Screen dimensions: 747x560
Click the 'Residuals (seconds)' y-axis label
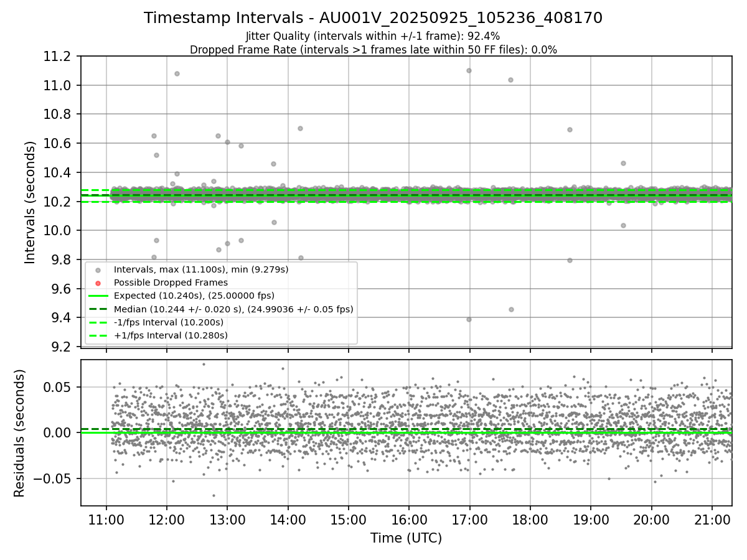point(20,433)
